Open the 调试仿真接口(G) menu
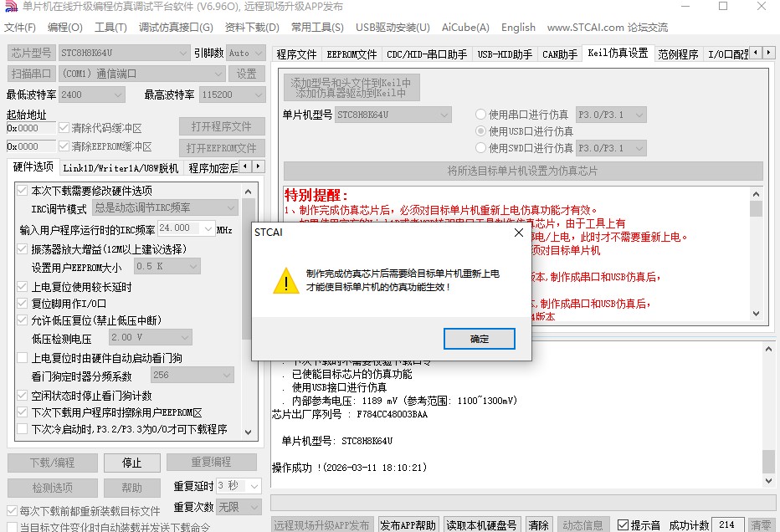This screenshot has width=780, height=532. [x=176, y=28]
